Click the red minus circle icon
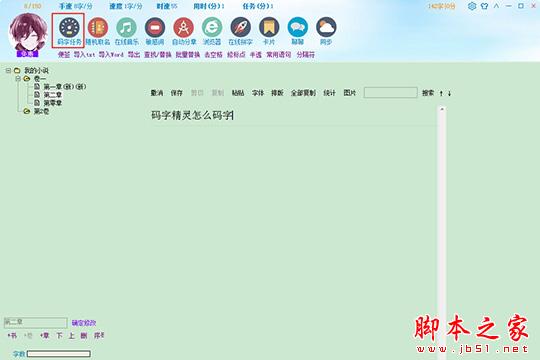This screenshot has height=360, width=540. point(155,27)
